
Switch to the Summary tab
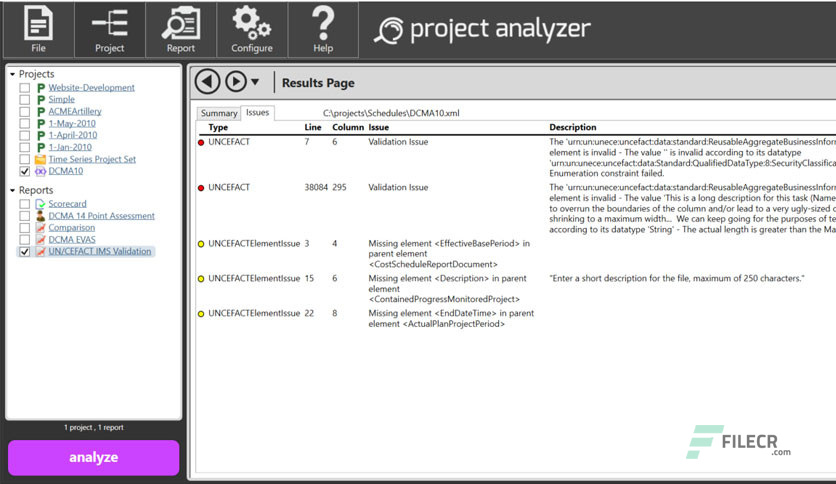[x=219, y=113]
